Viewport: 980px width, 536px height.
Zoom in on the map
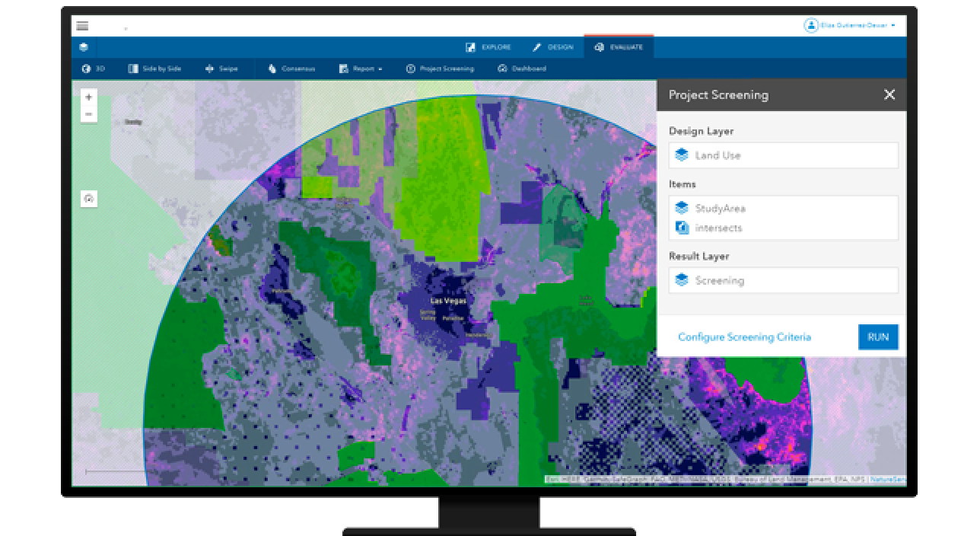(x=89, y=97)
